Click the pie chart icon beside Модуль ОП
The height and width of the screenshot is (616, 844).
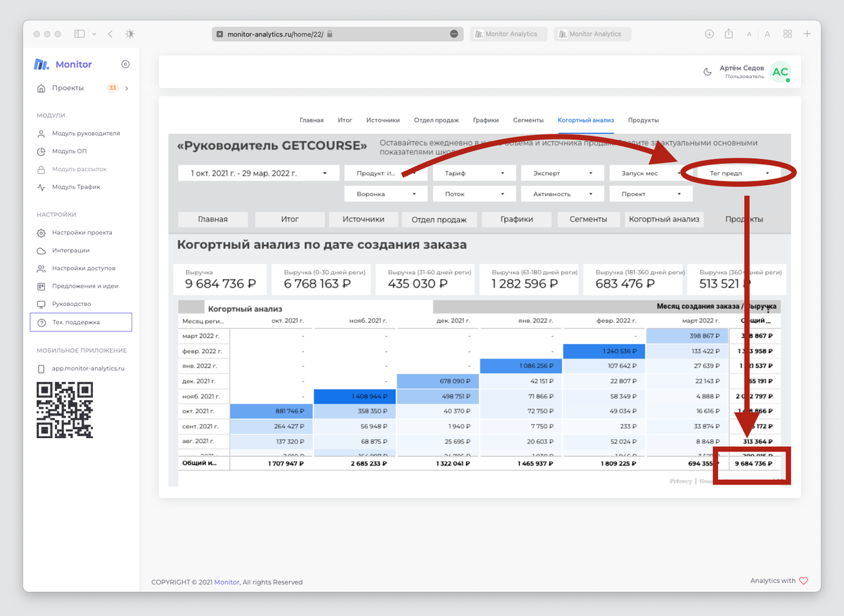point(41,151)
